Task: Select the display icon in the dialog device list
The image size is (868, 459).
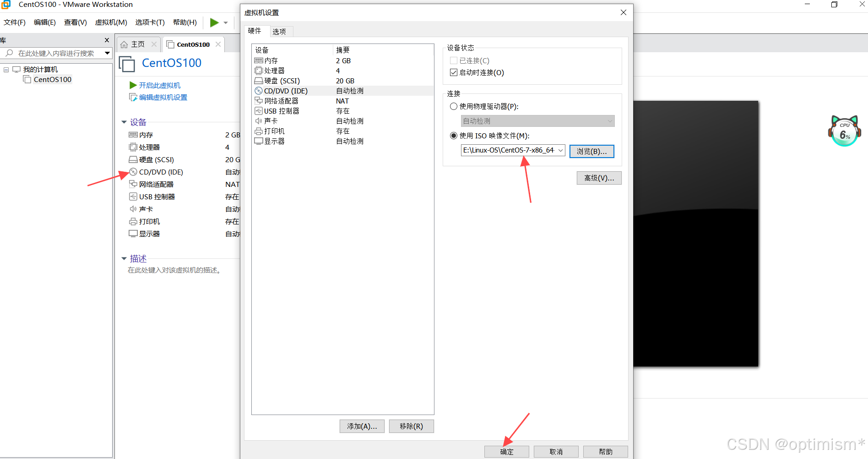Action: coord(259,141)
